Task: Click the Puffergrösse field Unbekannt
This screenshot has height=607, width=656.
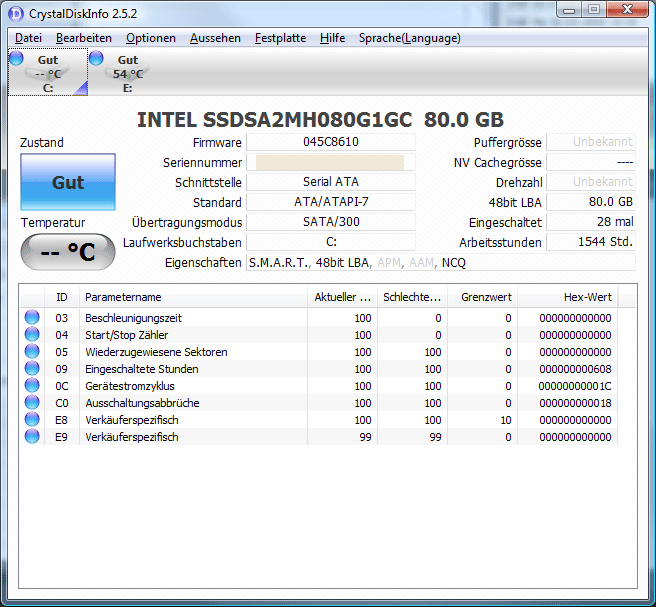Action: (x=591, y=142)
